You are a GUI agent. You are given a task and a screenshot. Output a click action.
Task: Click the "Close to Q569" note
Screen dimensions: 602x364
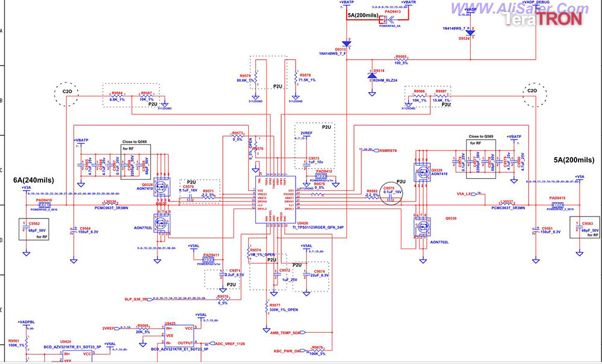pyautogui.click(x=481, y=136)
